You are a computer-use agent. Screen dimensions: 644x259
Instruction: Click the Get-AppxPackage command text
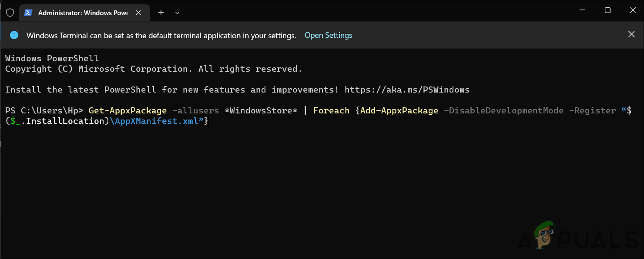tap(127, 110)
